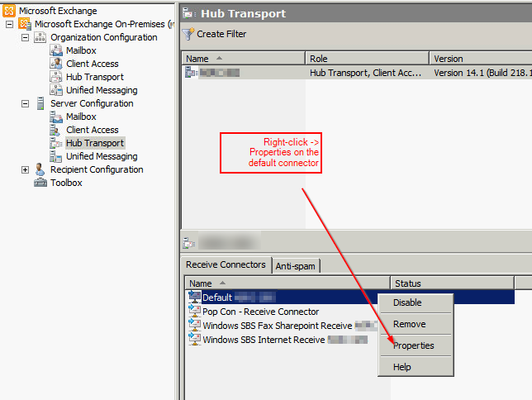Choose Properties from the context menu
532x400 pixels.
[414, 345]
